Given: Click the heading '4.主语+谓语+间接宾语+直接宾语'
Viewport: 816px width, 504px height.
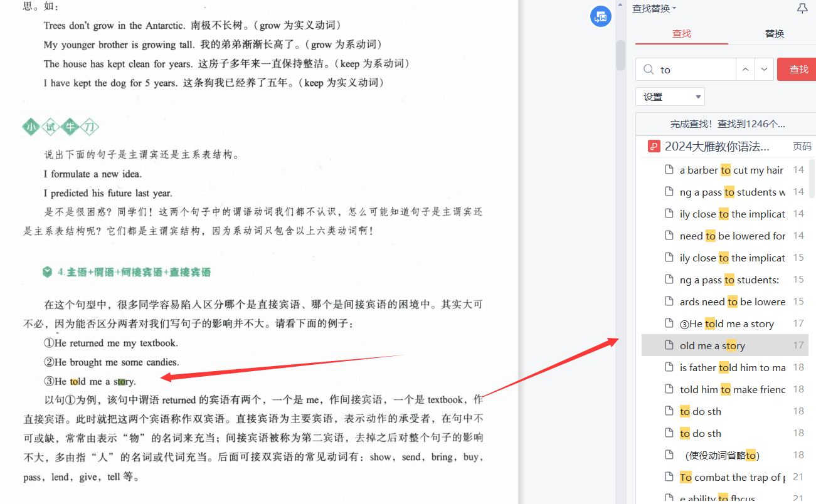Looking at the screenshot, I should tap(134, 272).
